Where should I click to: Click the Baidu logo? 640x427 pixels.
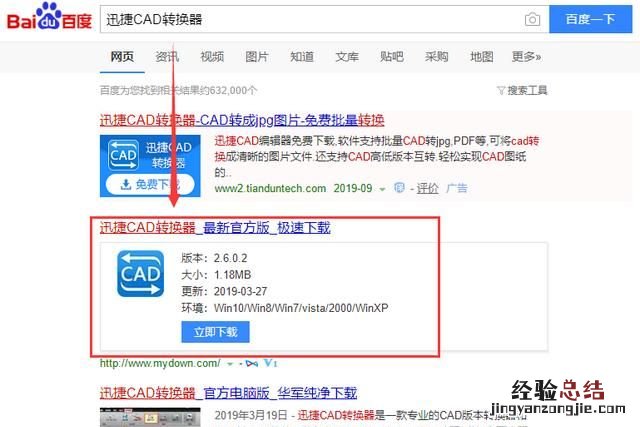click(49, 17)
